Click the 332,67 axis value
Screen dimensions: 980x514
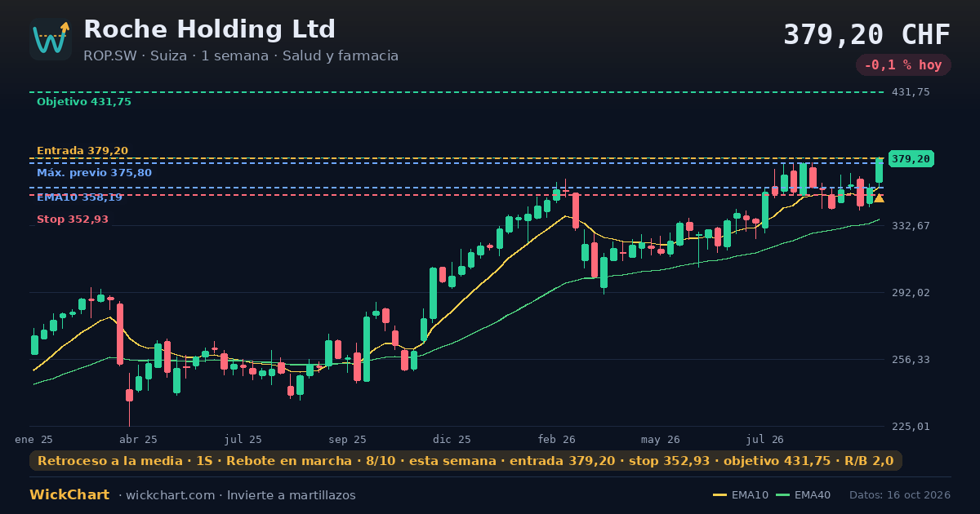pos(911,225)
